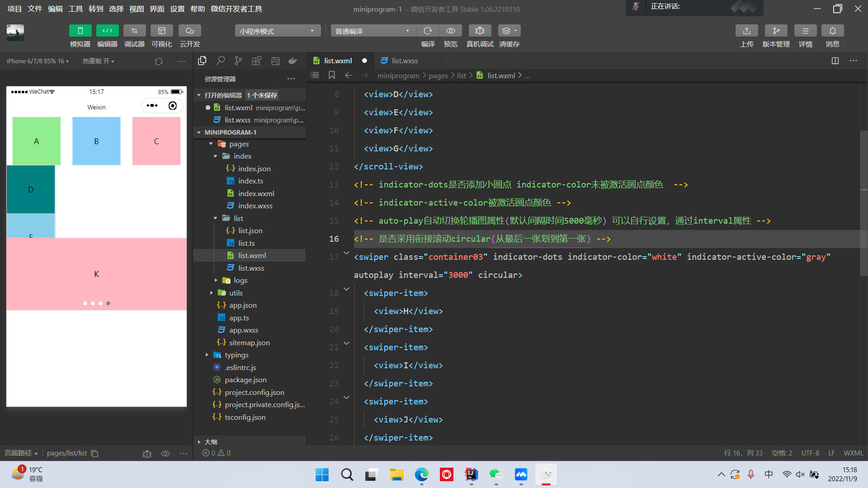Click the bookmark icon in breadcrumb bar
Image resolution: width=868 pixels, height=488 pixels.
(x=331, y=75)
